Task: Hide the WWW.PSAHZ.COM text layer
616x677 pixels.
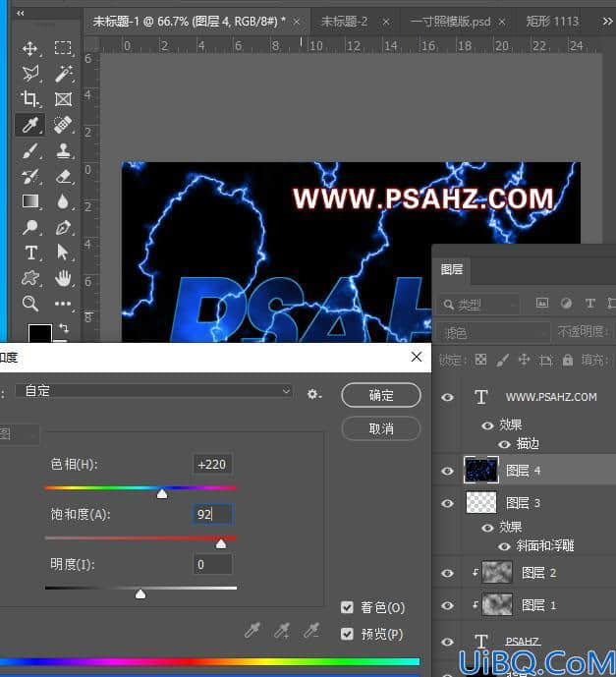Action: tap(448, 397)
